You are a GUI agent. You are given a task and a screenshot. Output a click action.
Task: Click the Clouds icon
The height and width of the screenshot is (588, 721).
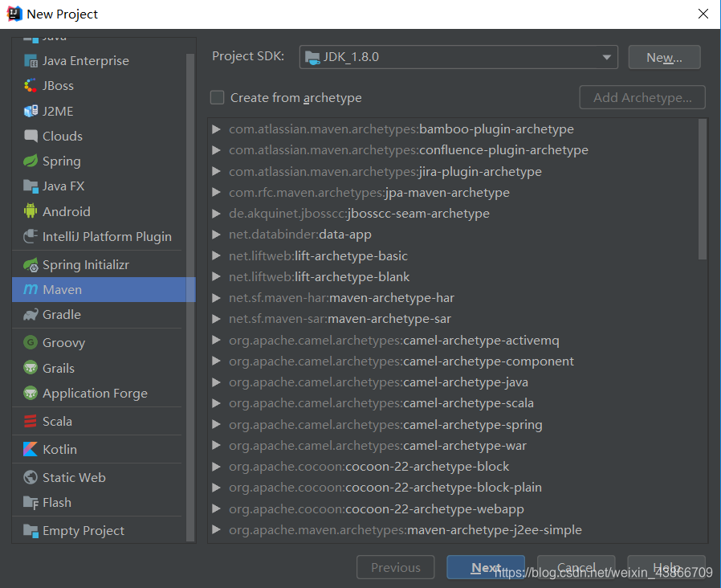31,136
